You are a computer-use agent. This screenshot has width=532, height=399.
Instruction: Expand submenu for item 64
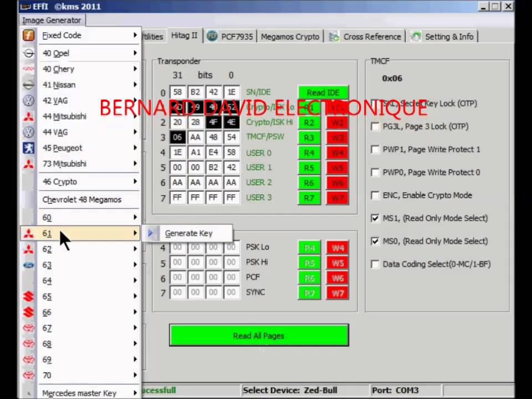[135, 280]
